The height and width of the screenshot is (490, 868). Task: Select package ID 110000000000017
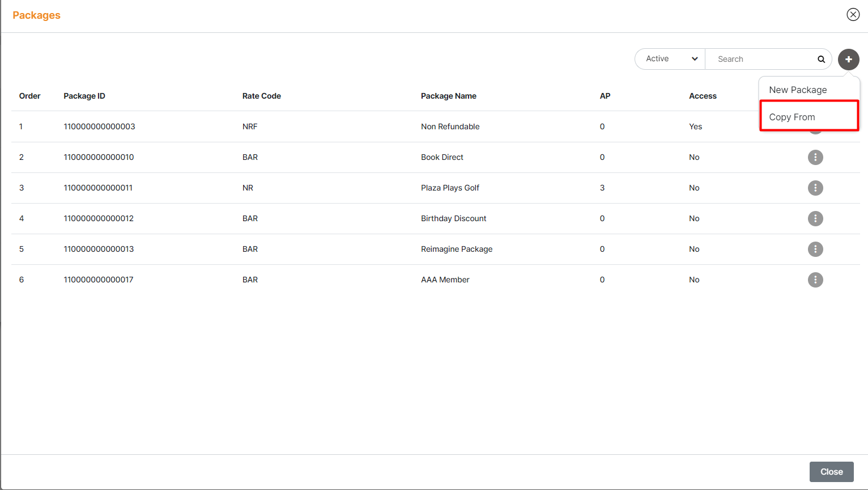(99, 280)
